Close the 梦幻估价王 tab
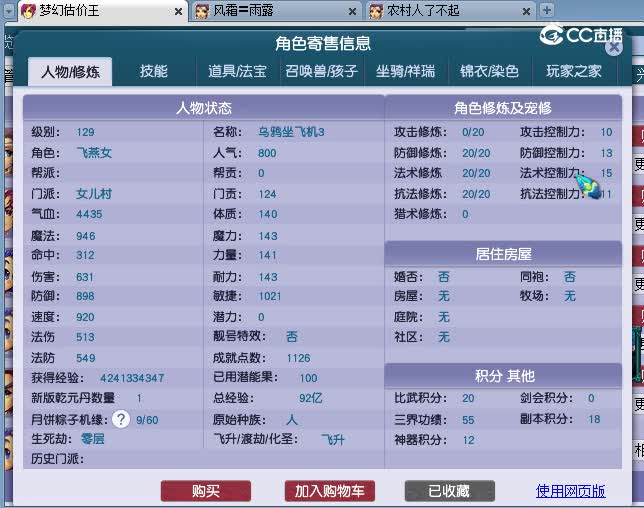The width and height of the screenshot is (644, 508). pos(178,11)
